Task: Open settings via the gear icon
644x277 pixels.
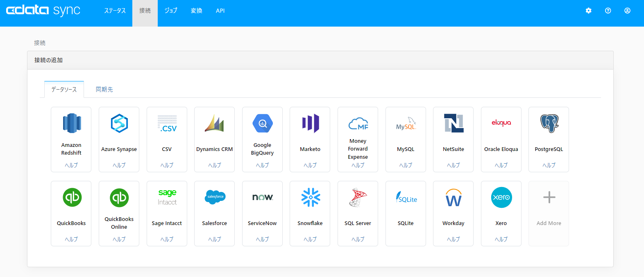Action: pyautogui.click(x=589, y=11)
